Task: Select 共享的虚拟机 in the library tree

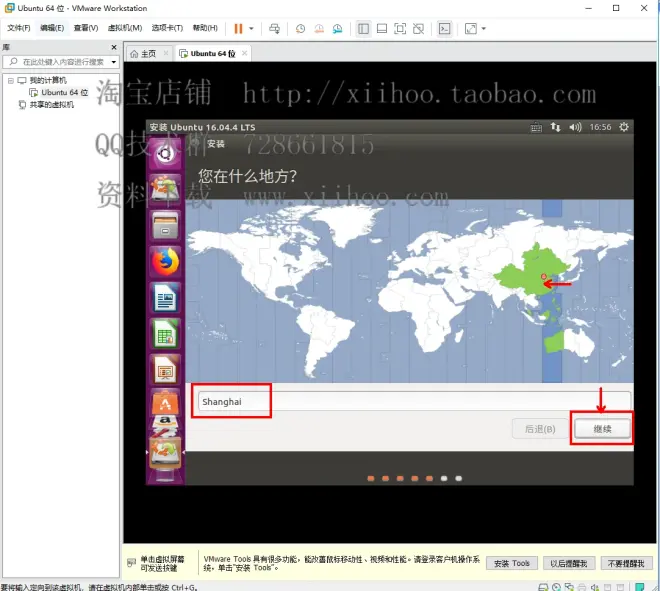Action: (x=46, y=105)
